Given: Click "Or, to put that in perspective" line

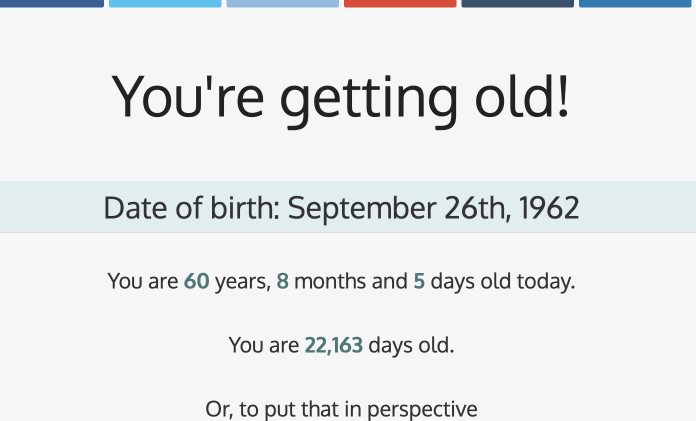Looking at the screenshot, I should point(341,409).
